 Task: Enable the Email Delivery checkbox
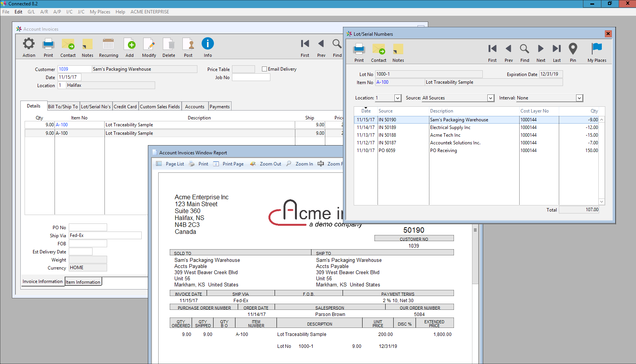pos(264,69)
